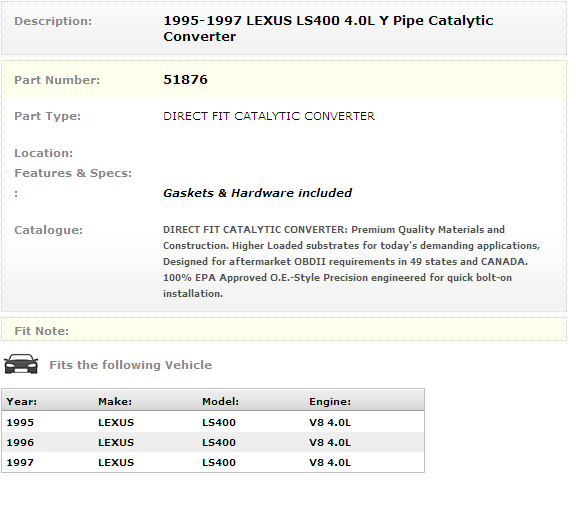Select Gaskets & Hardware included text
Screen dimensions: 570x527
[257, 193]
